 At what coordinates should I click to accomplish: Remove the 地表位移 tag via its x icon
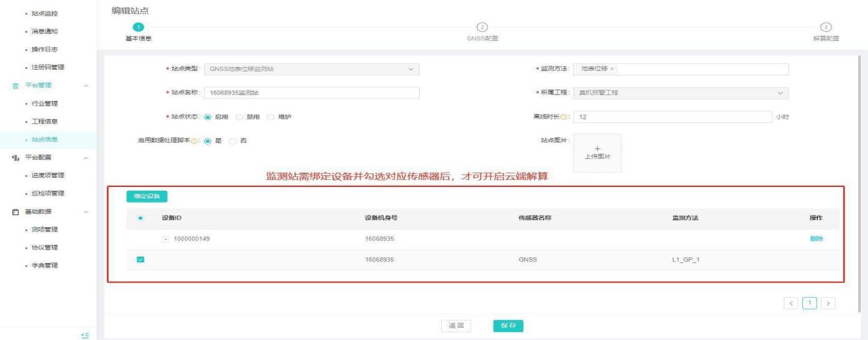(612, 69)
